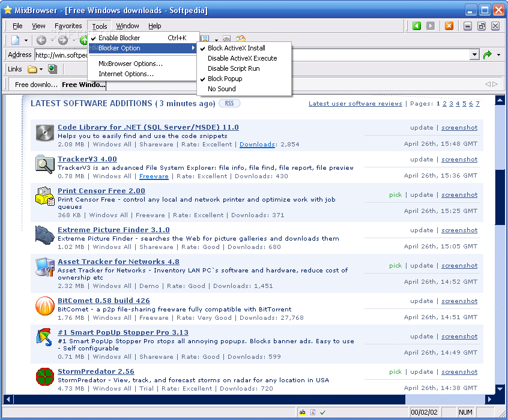Click the BitComet orange globe icon
The image size is (508, 420).
tap(44, 305)
